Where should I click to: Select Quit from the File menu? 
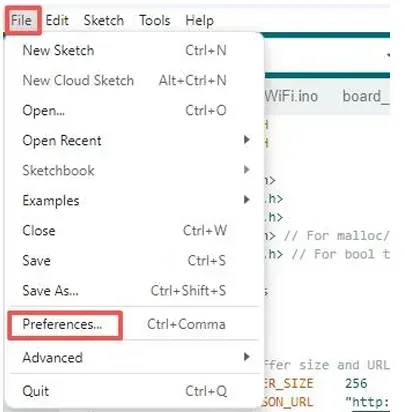(x=133, y=391)
